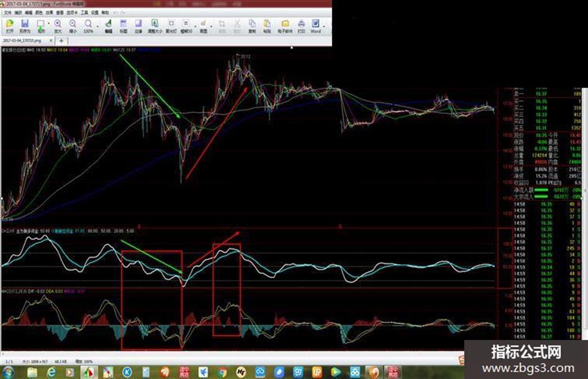The width and height of the screenshot is (588, 379).
Task: Open the 颜色 (Colors) menu
Action: pyautogui.click(x=39, y=12)
